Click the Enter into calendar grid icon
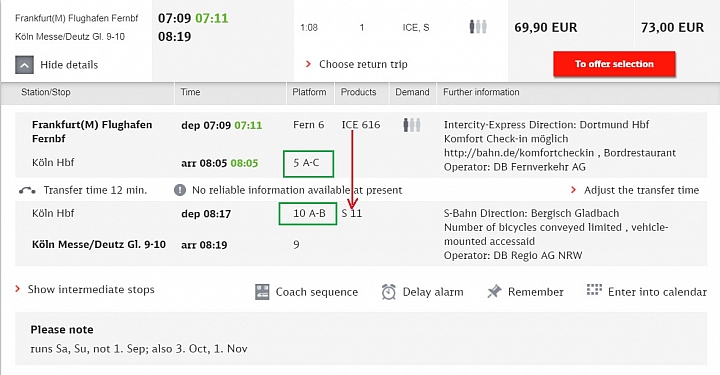The height and width of the screenshot is (375, 720). click(594, 290)
